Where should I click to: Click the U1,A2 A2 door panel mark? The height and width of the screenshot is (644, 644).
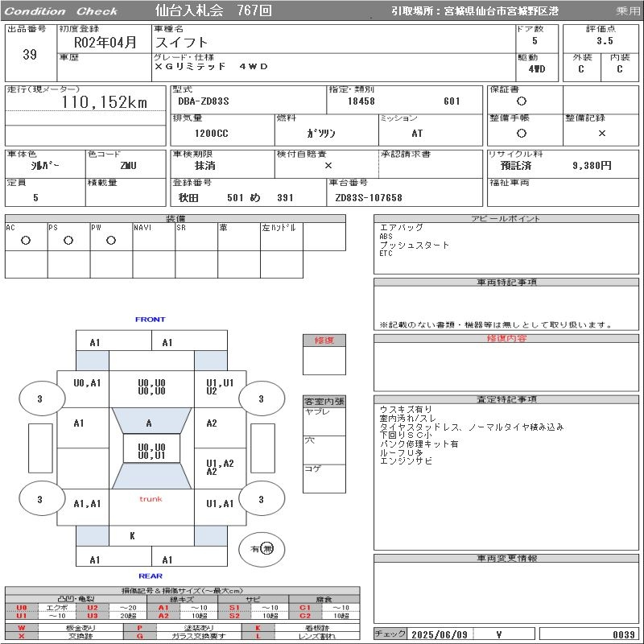tap(220, 468)
